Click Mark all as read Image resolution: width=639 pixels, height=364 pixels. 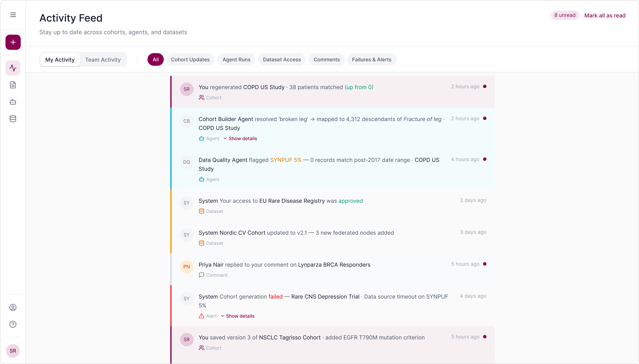pyautogui.click(x=605, y=15)
